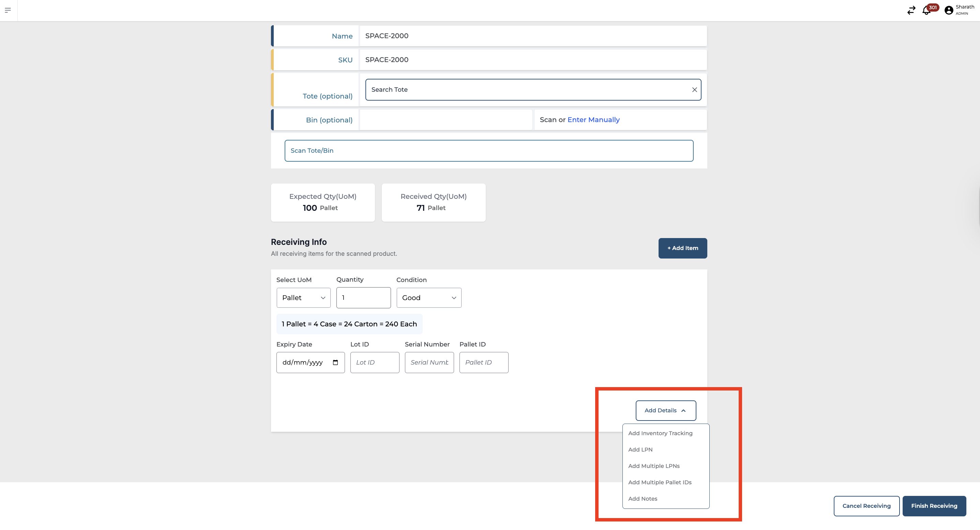Select Add Inventory Tracking option
The height and width of the screenshot is (530, 980).
coord(660,433)
